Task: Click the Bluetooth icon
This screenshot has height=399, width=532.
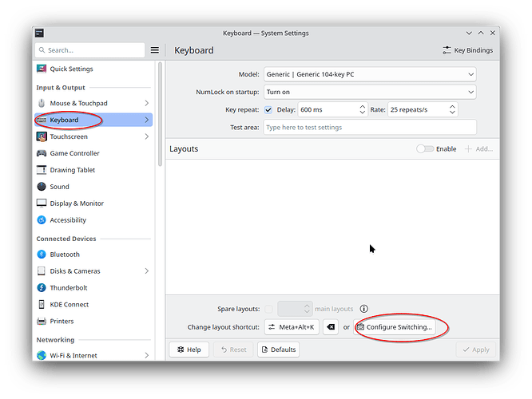Action: (42, 255)
